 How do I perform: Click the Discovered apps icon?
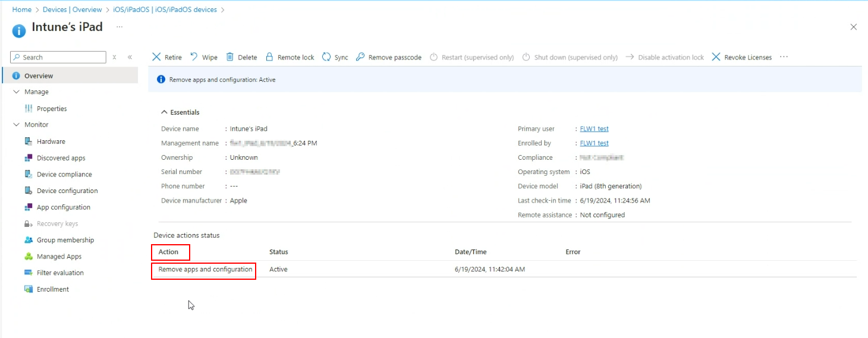tap(29, 158)
